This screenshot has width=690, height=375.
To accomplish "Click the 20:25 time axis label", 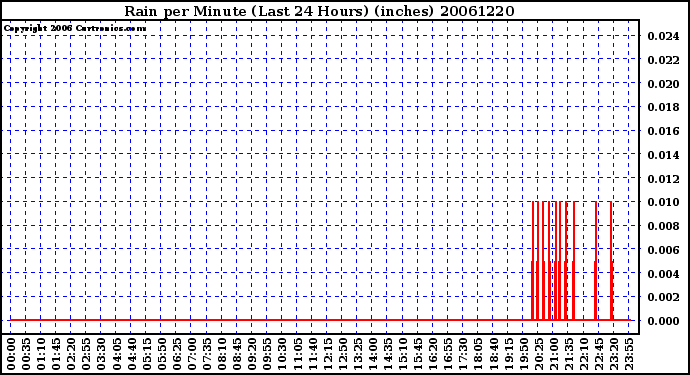I will (x=538, y=354).
